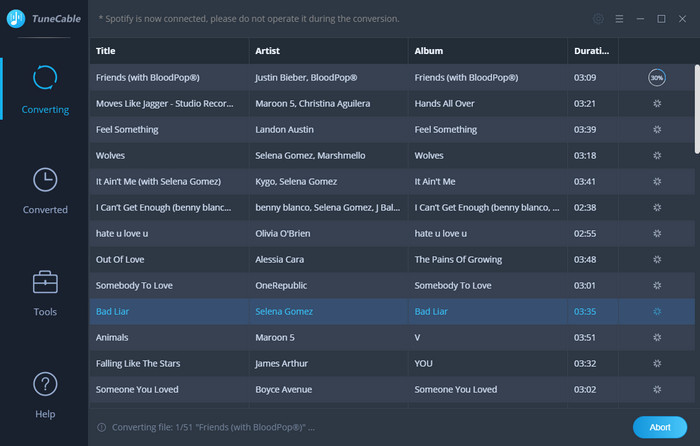700x446 pixels.
Task: Click the pending status icon for Feel Something
Action: click(657, 129)
